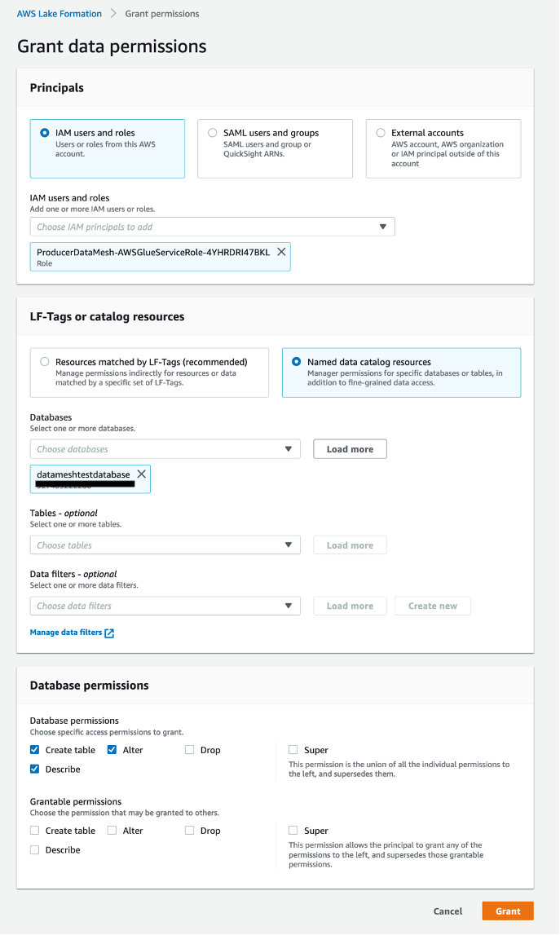Remove the ProducerDataMesh role chip
560x935 pixels.
[281, 253]
